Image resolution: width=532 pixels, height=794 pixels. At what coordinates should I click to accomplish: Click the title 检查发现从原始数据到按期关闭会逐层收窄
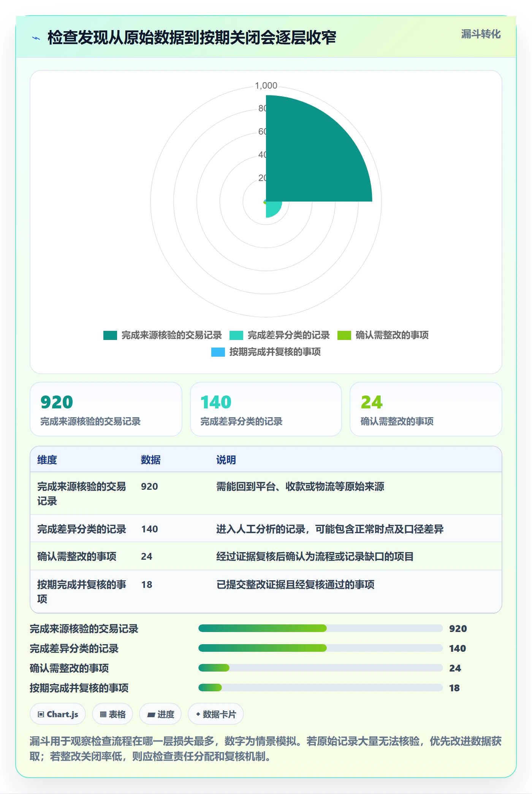[192, 38]
